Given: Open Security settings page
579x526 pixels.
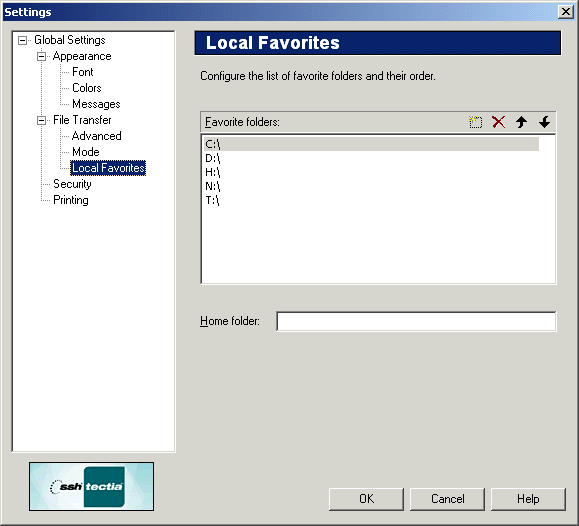Looking at the screenshot, I should 72,184.
